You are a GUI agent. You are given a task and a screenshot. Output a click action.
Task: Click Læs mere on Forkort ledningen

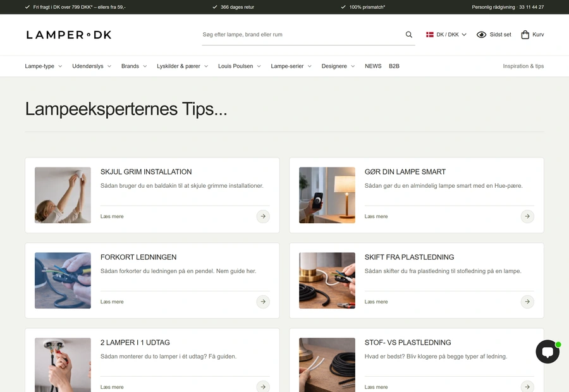(112, 302)
